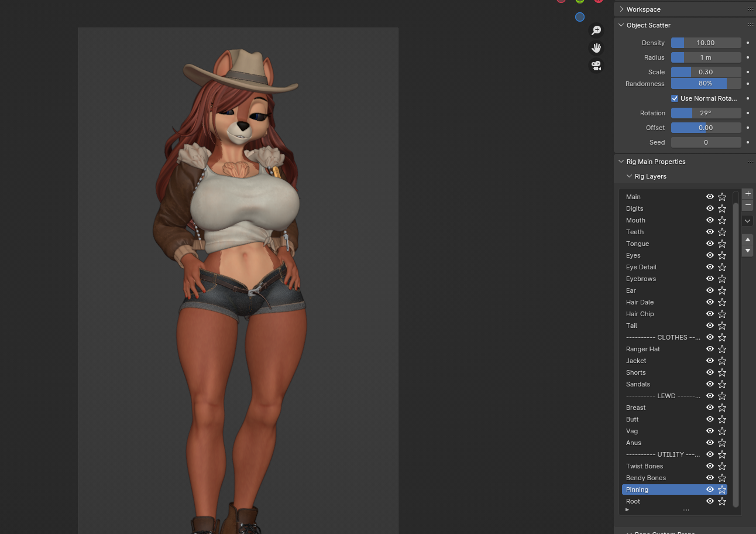Toggle the camera view icon
Image resolution: width=756 pixels, height=534 pixels.
coord(596,66)
